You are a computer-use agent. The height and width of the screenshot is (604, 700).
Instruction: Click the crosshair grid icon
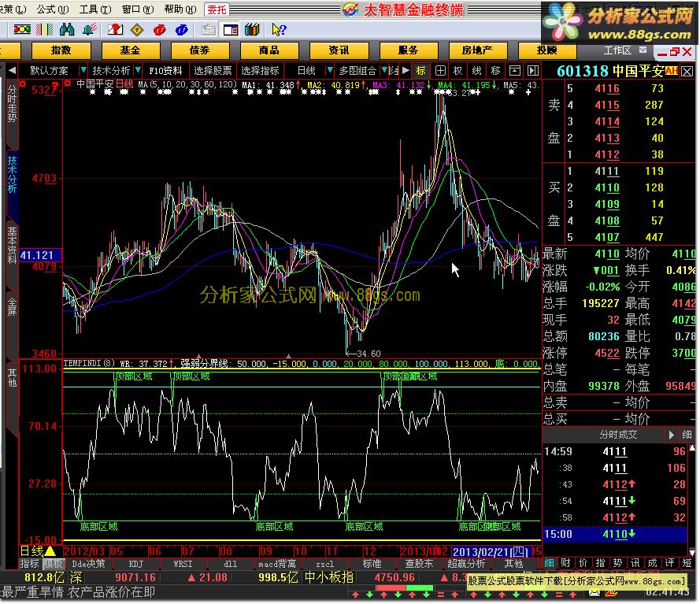pyautogui.click(x=440, y=71)
